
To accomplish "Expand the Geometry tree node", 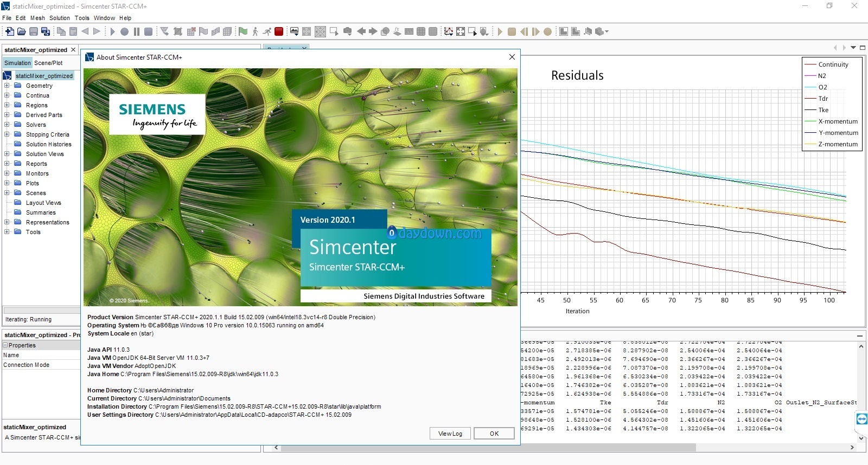I will click(x=7, y=86).
